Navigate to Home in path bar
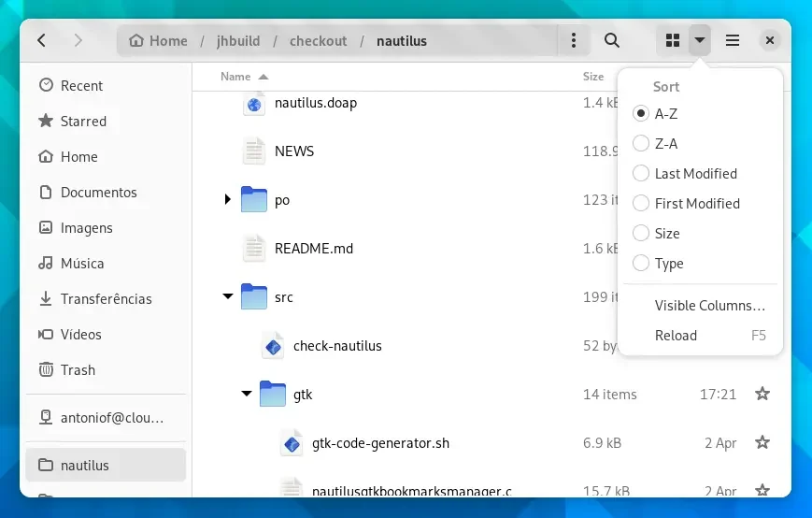This screenshot has width=812, height=518. (x=158, y=41)
